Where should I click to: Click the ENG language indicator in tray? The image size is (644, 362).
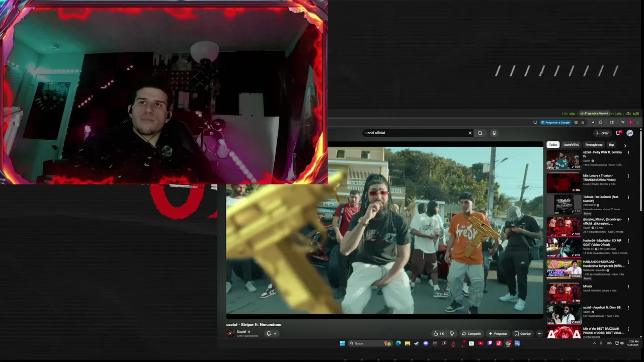(609, 343)
